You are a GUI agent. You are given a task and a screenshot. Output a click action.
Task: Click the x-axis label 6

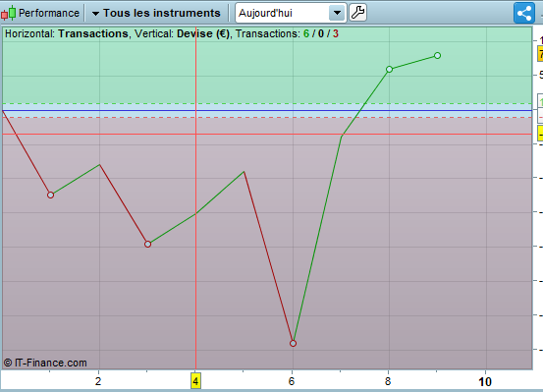(292, 381)
